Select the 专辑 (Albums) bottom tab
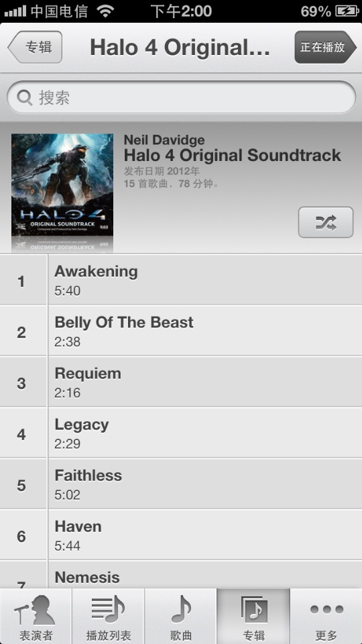The height and width of the screenshot is (644, 362). click(253, 616)
